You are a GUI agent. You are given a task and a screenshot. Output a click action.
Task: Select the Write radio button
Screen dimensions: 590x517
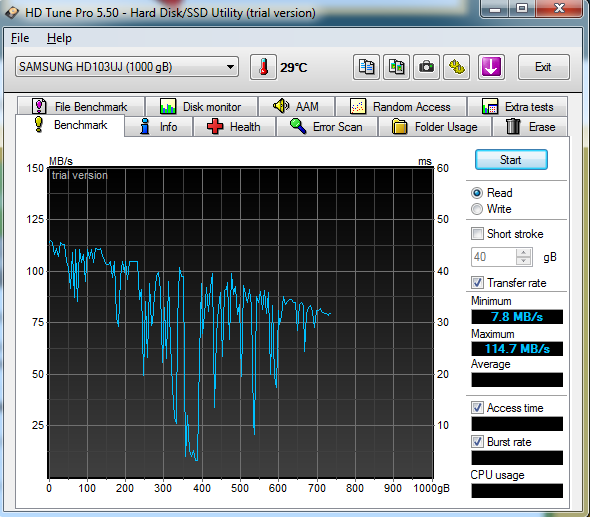click(477, 209)
